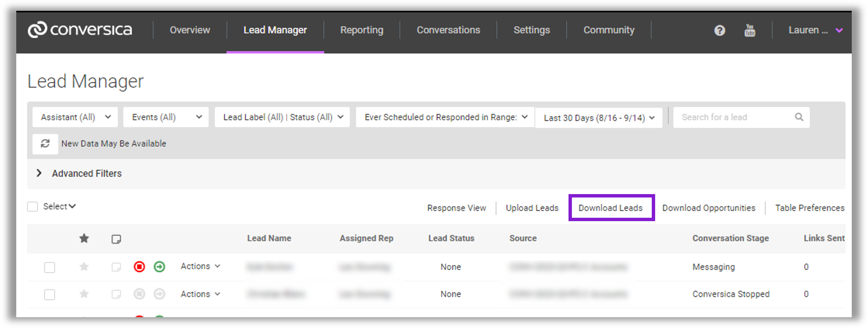This screenshot has height=328, width=868.
Task: Check the Conversica Stopped row checkbox
Action: 49,295
